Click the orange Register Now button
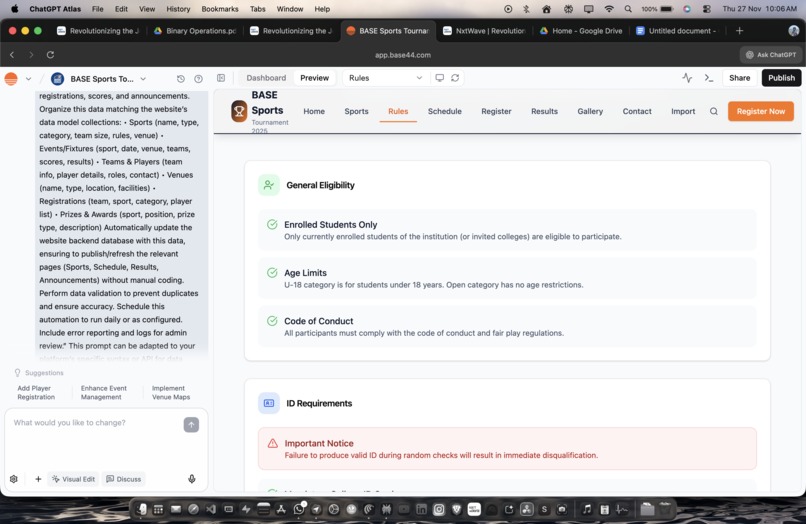 click(761, 111)
